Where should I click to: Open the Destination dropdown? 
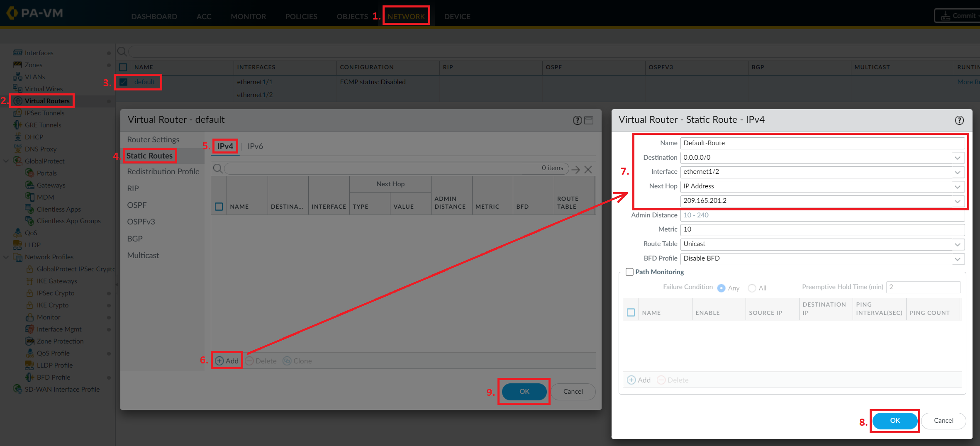958,158
